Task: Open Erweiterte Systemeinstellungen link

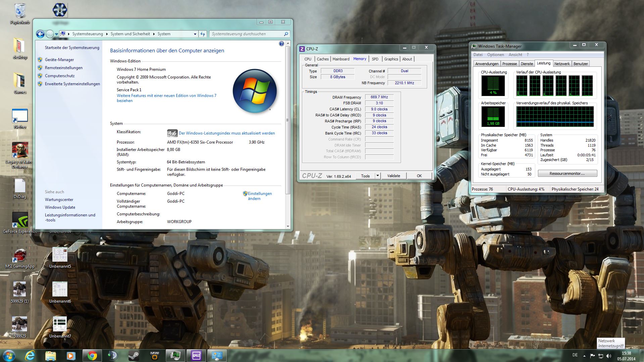Action: coord(72,84)
